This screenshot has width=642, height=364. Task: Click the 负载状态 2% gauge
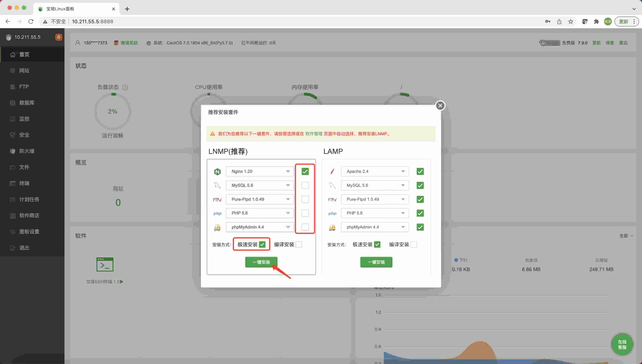113,111
